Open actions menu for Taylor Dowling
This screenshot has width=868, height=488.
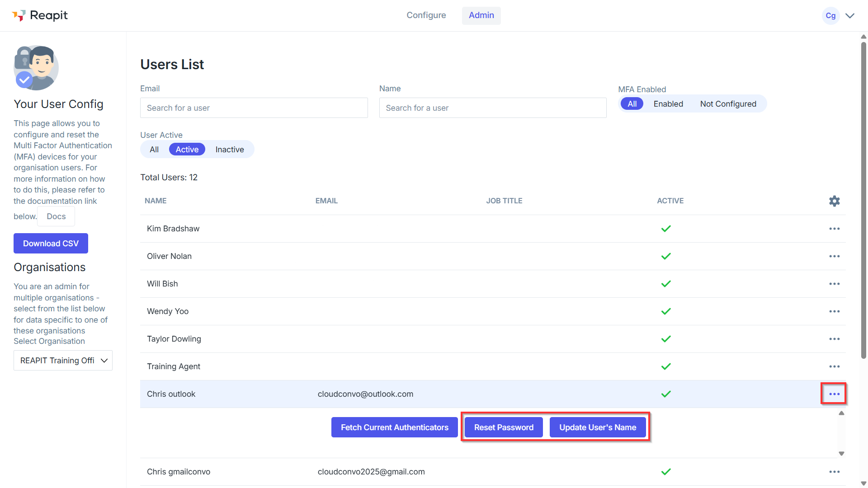pyautogui.click(x=834, y=339)
